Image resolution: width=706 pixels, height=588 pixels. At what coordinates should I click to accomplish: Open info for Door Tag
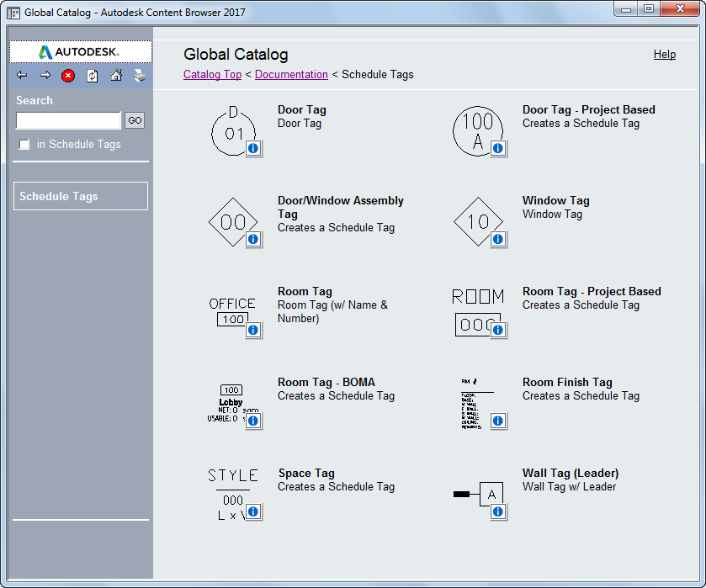coord(253,148)
